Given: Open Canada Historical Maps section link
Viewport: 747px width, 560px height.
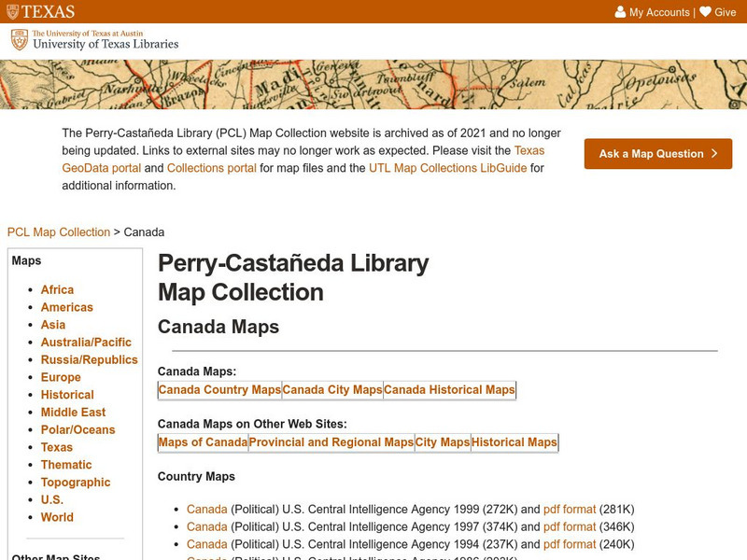Looking at the screenshot, I should (449, 390).
